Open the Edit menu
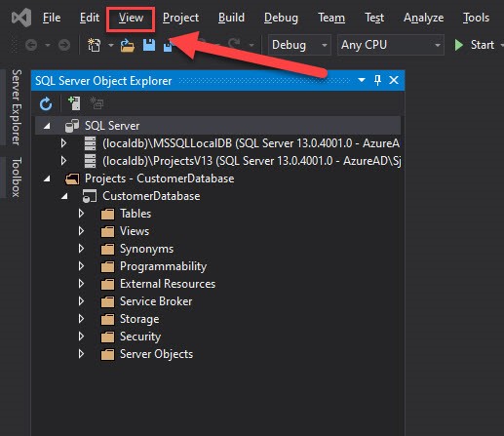 pyautogui.click(x=90, y=18)
